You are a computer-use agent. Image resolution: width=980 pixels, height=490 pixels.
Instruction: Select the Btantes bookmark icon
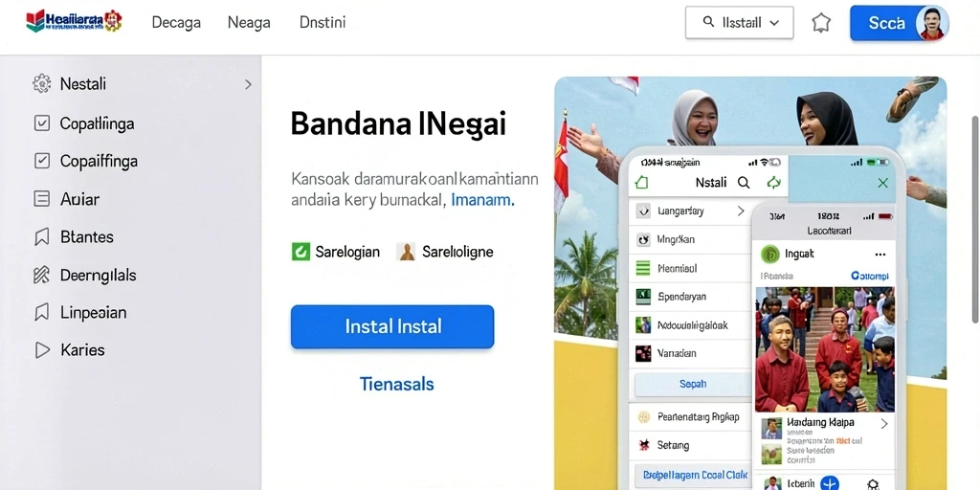click(x=41, y=237)
